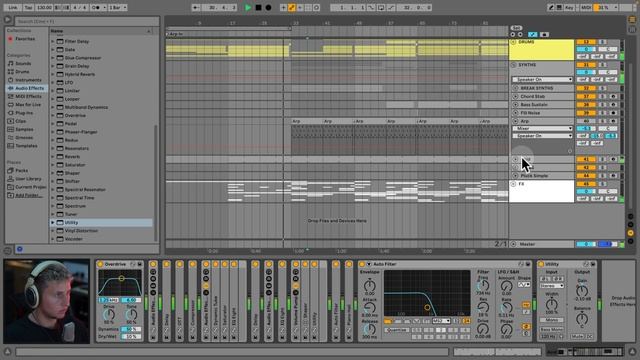Open the 1 Bar quantization menu
This screenshot has width=640, height=360.
coord(118,7)
